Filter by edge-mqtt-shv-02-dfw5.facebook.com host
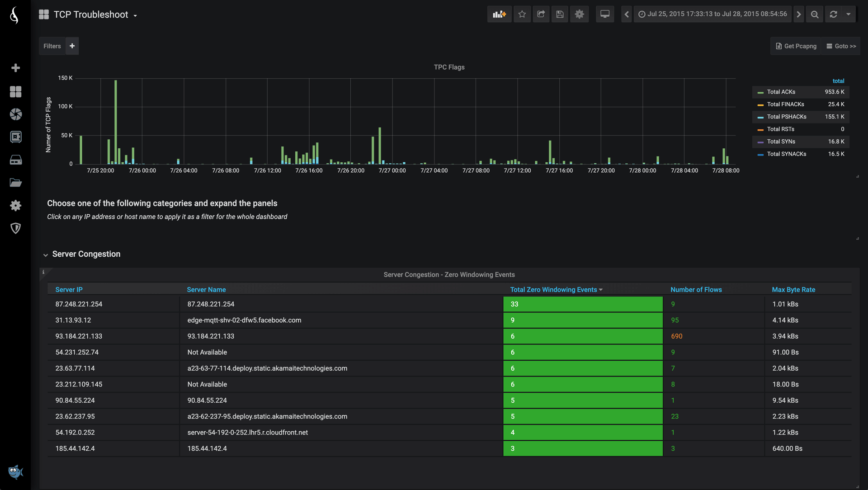 (244, 320)
